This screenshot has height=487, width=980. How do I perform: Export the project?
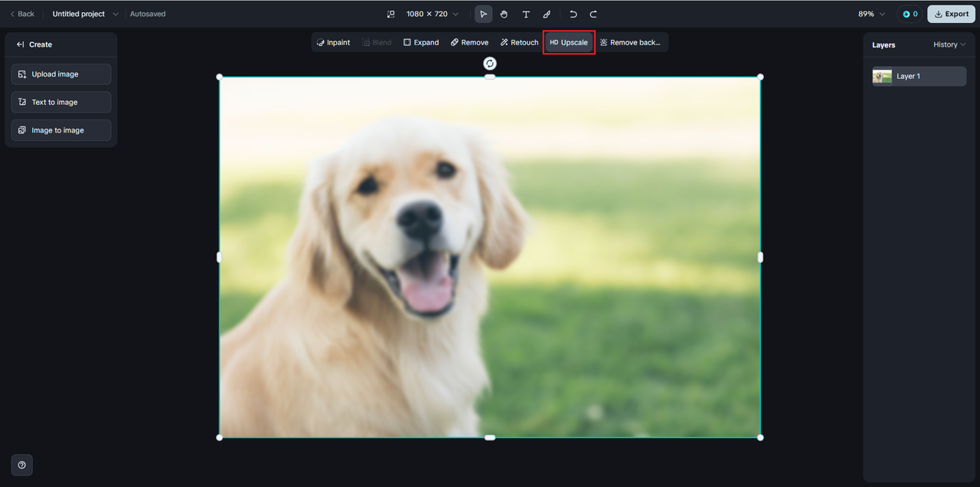coord(951,14)
